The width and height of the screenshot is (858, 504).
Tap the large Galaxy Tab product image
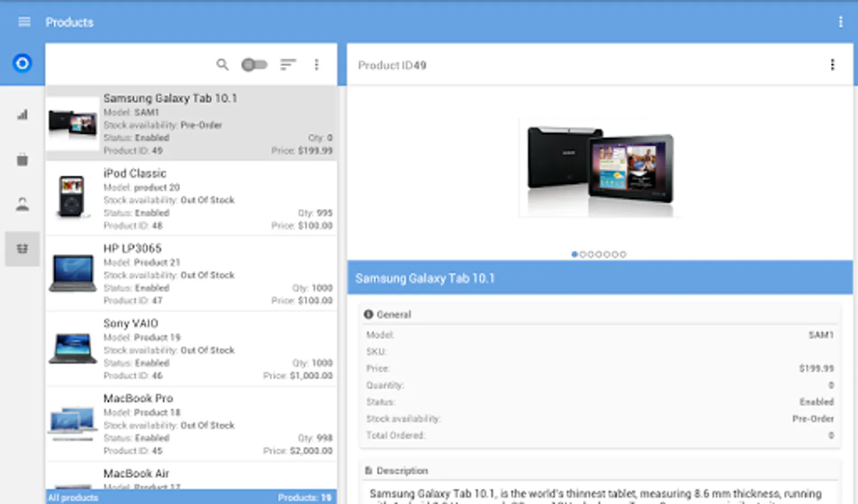pos(600,167)
